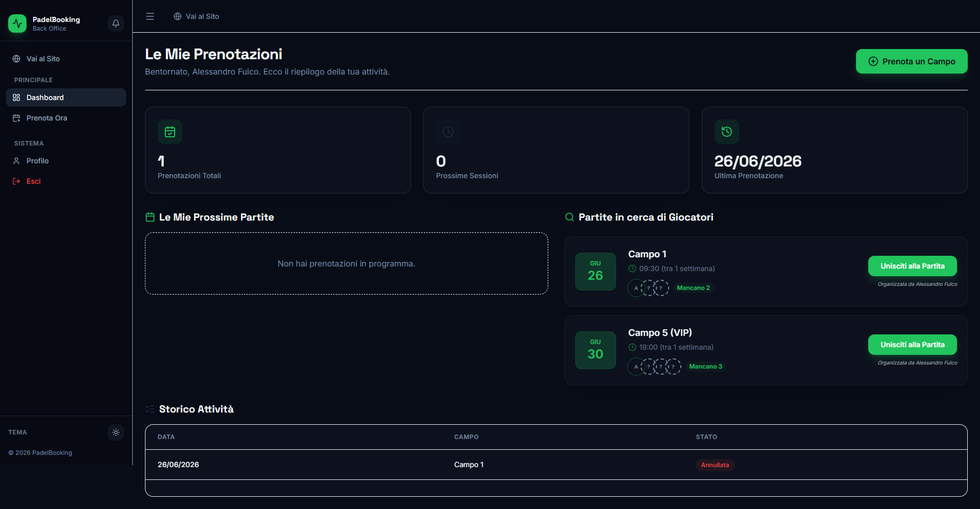Image resolution: width=980 pixels, height=509 pixels.
Task: Click the Prossime Sessioni count '0'
Action: (x=441, y=161)
